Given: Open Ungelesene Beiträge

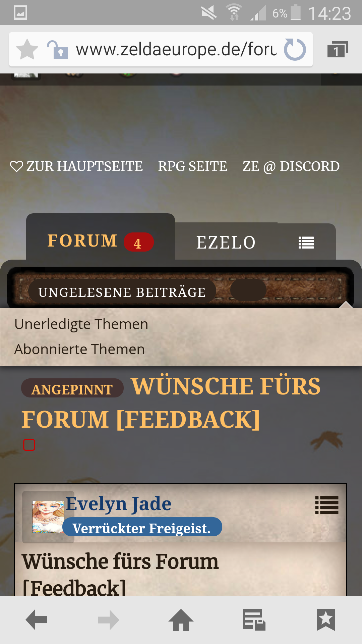Looking at the screenshot, I should [122, 292].
